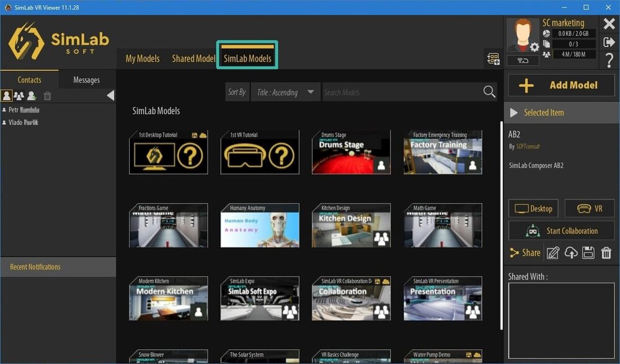Image resolution: width=620 pixels, height=364 pixels.
Task: Click the Share icon for the selected model
Action: (513, 253)
